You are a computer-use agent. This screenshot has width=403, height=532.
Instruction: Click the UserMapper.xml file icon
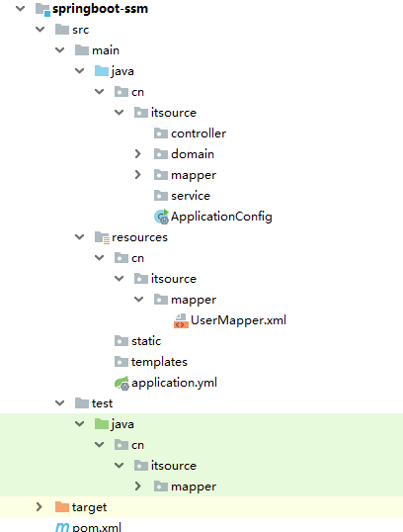pyautogui.click(x=181, y=320)
